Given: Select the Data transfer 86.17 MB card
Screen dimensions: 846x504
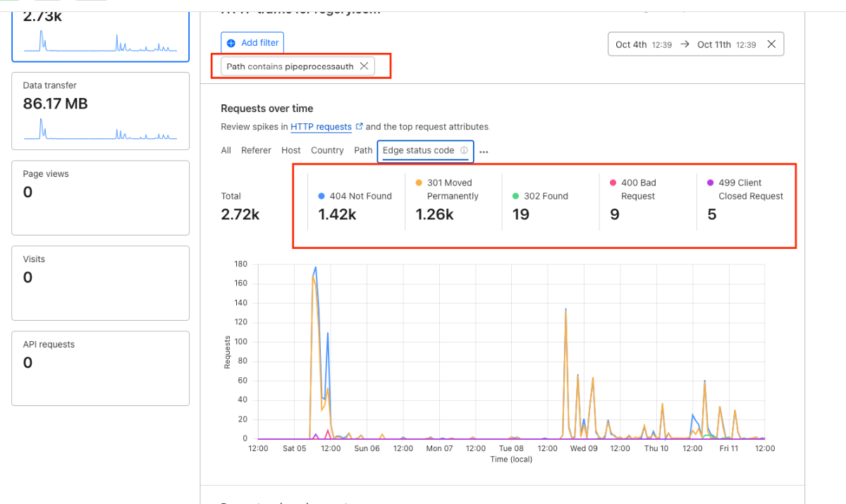Looking at the screenshot, I should point(101,111).
